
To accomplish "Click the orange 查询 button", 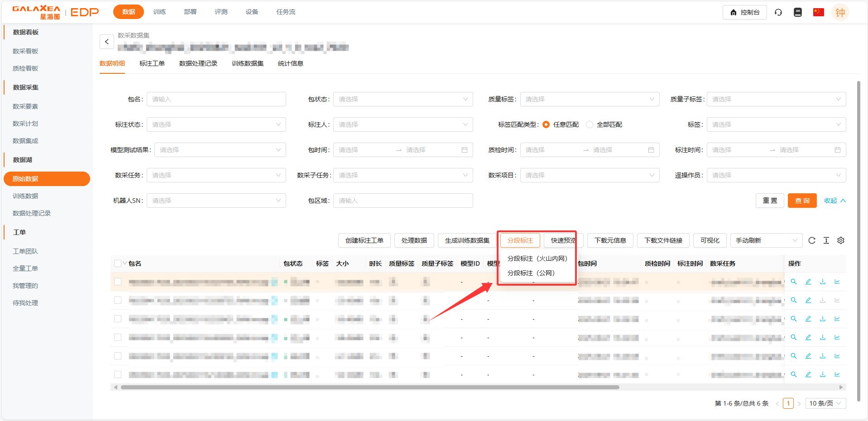I will pos(802,201).
